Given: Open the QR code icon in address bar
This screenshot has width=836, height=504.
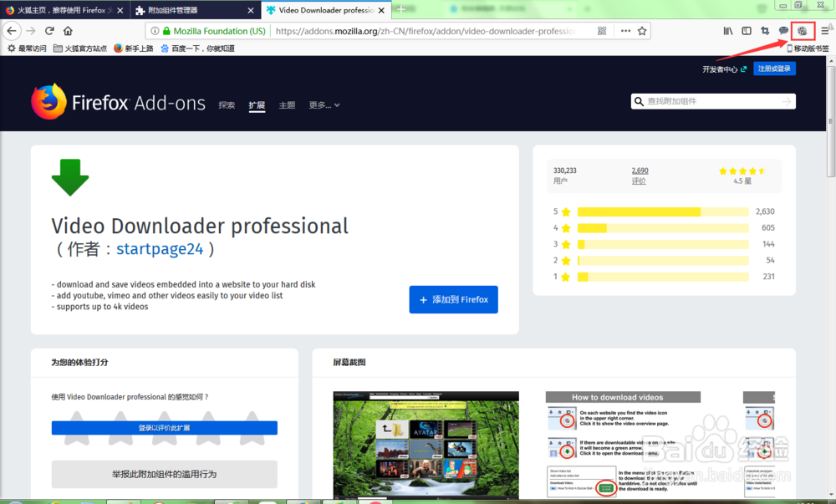Looking at the screenshot, I should 602,31.
